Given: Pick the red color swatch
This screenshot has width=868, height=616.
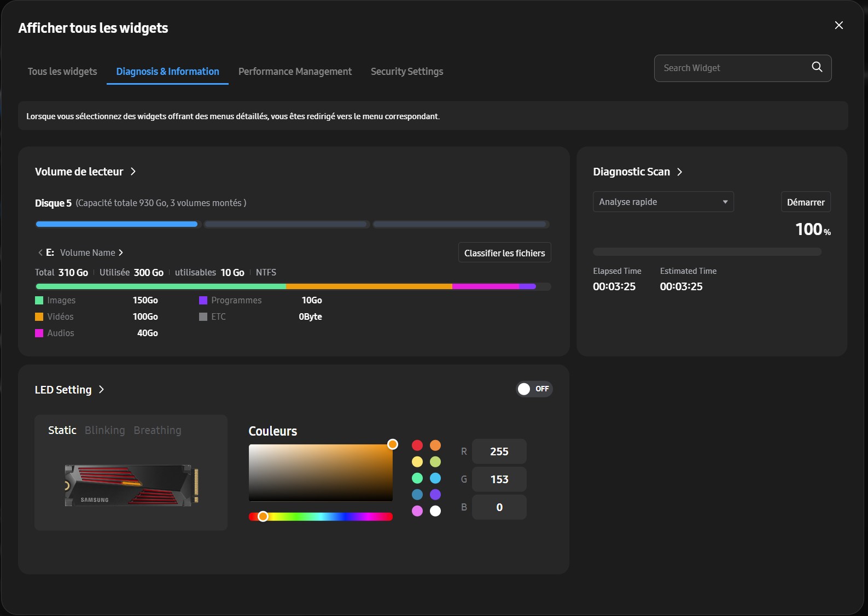Looking at the screenshot, I should click(417, 445).
